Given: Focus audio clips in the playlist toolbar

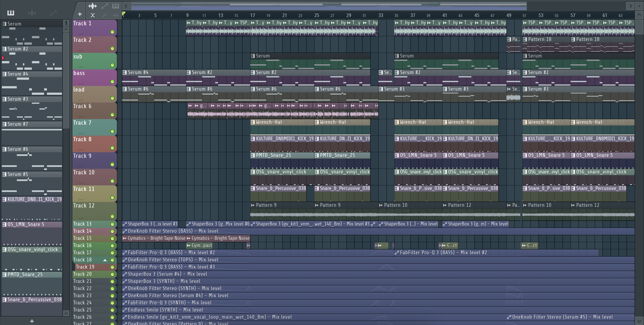Looking at the screenshot, I should pos(93,6).
